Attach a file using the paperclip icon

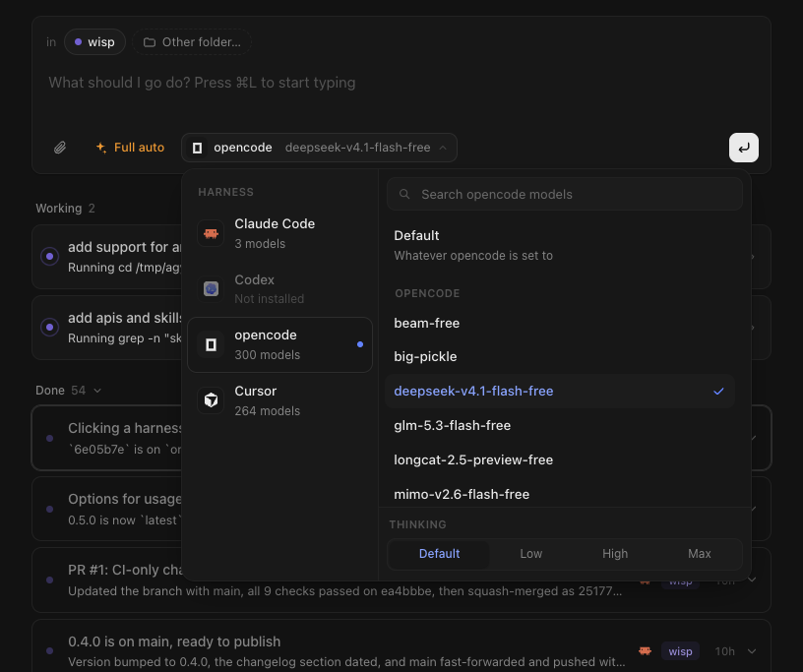coord(60,148)
